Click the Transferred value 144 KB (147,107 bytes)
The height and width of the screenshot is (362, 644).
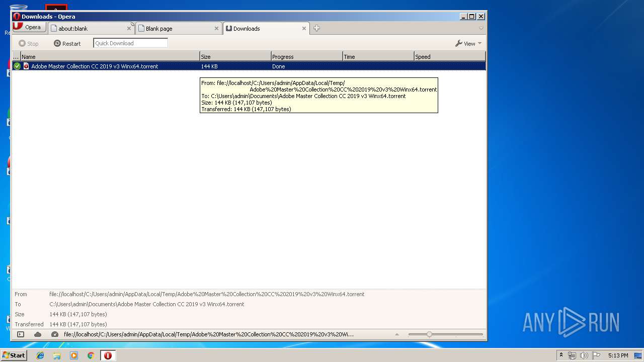click(78, 324)
